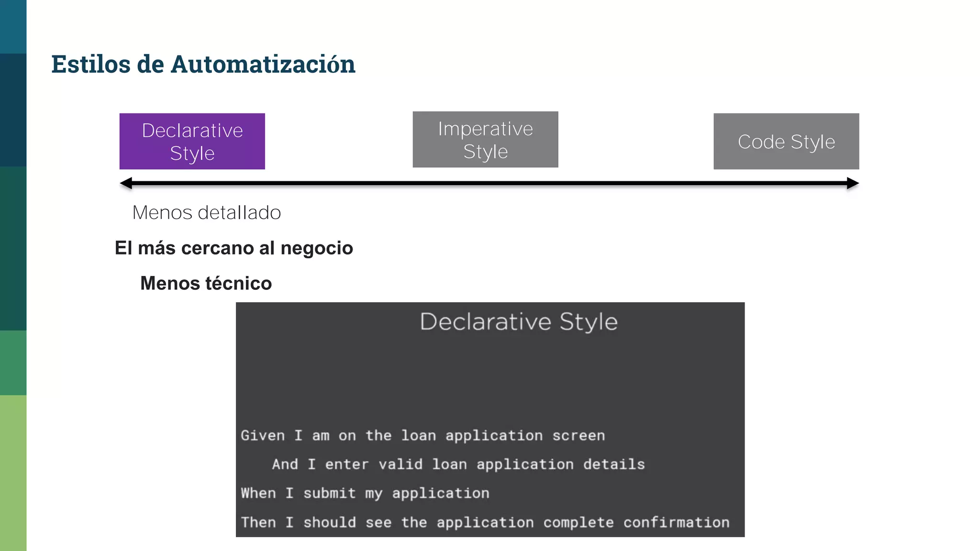Select line Given I am on the loan application screen

[x=423, y=436]
